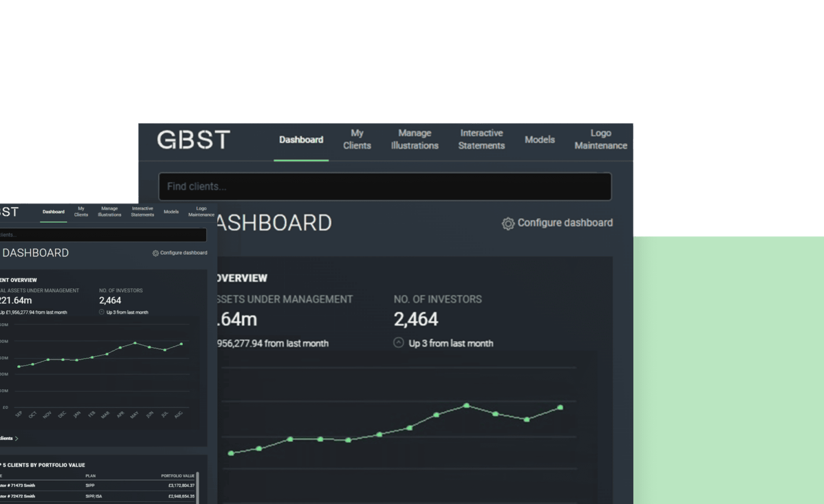The width and height of the screenshot is (824, 504).
Task: Click the PORTFOLIO VALUE column header
Action: tap(178, 476)
